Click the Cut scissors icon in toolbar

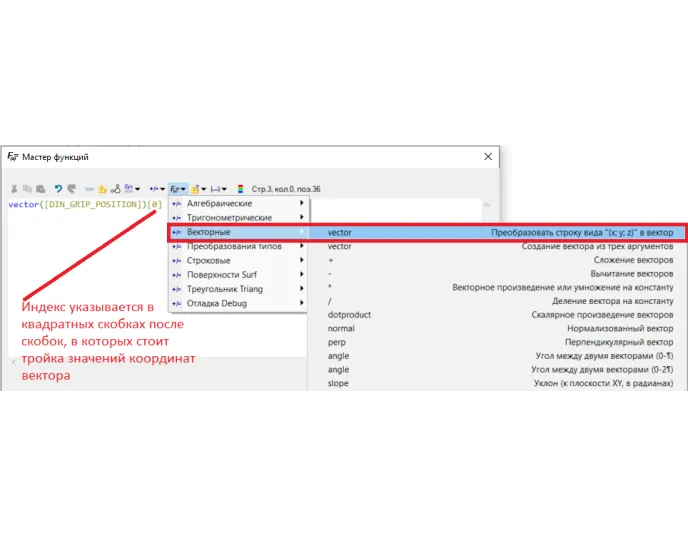tap(14, 189)
